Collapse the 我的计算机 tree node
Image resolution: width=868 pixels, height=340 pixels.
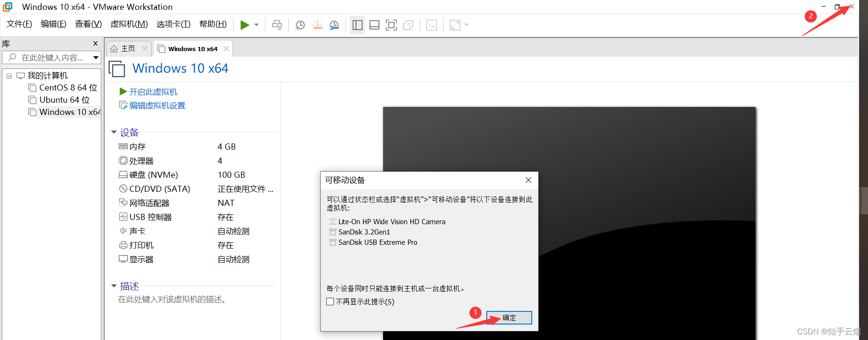[x=9, y=76]
